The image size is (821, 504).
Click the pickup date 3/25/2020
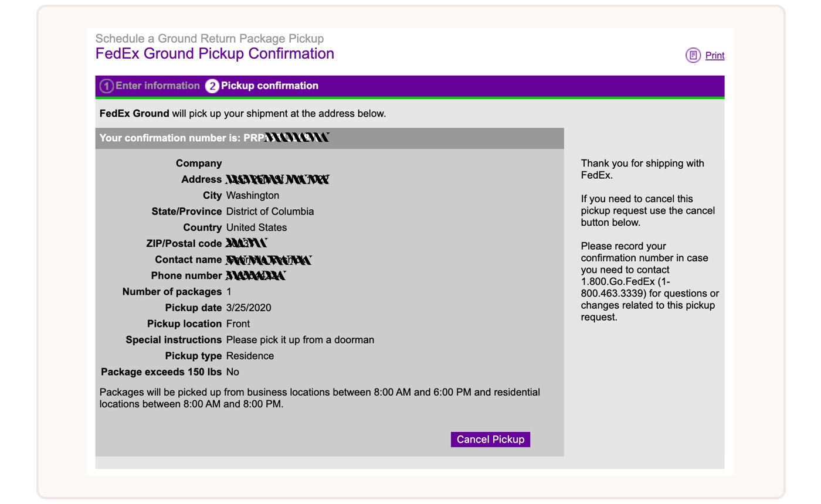pos(249,308)
